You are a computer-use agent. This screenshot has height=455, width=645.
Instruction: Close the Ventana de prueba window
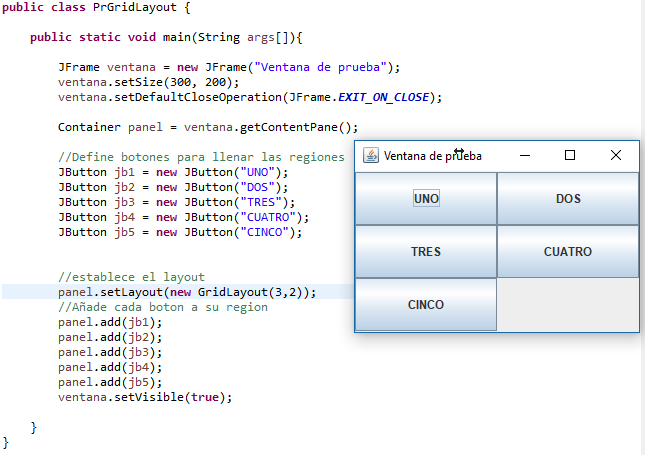[x=616, y=156]
